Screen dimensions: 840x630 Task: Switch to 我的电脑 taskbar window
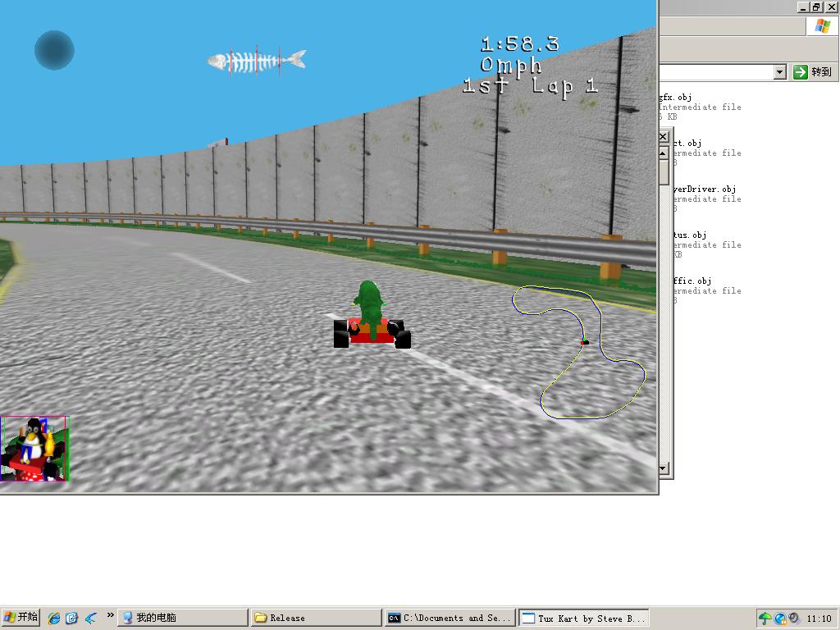click(x=183, y=618)
